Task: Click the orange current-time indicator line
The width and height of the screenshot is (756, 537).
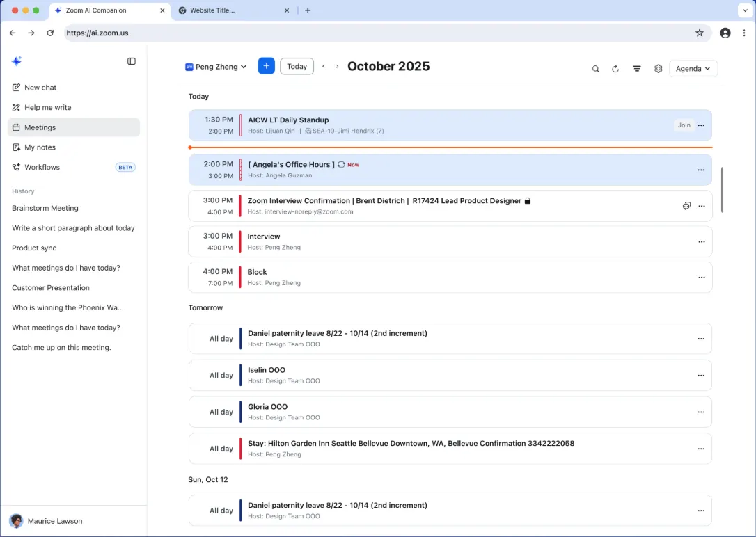Action: 450,147
